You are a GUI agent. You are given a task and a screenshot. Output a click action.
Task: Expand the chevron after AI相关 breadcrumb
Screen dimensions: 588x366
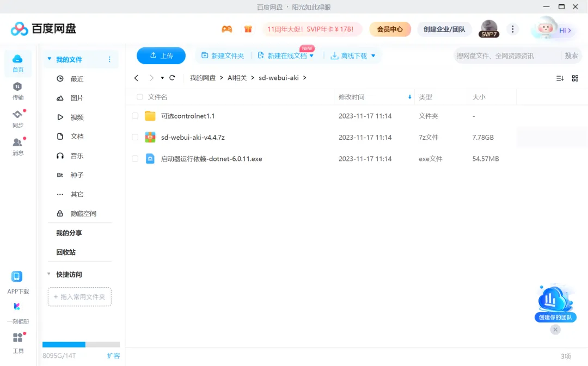click(x=253, y=78)
